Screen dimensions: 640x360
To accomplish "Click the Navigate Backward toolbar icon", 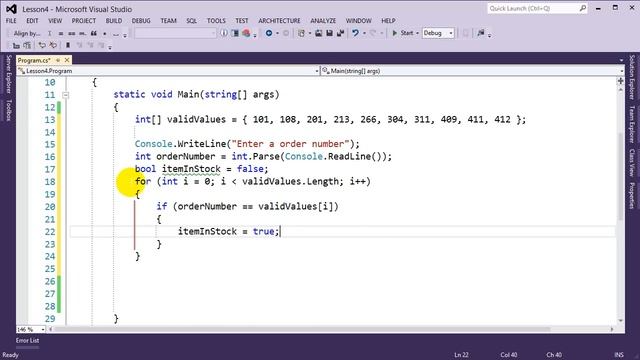I will click(269, 33).
